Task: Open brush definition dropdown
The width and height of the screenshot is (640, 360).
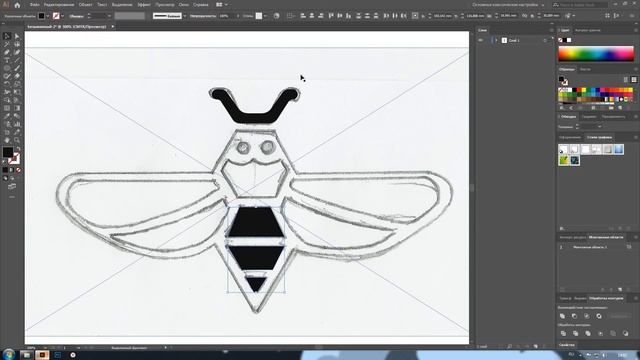Action: (x=184, y=16)
